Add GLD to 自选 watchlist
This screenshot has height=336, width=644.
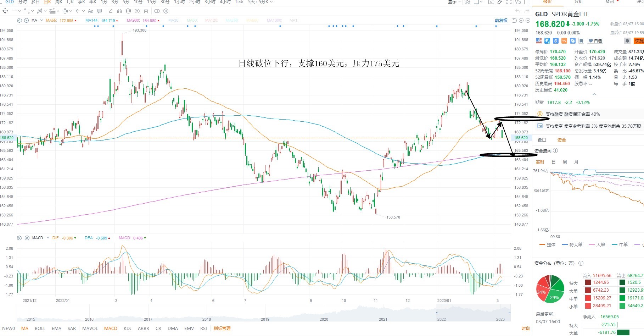coord(595,41)
